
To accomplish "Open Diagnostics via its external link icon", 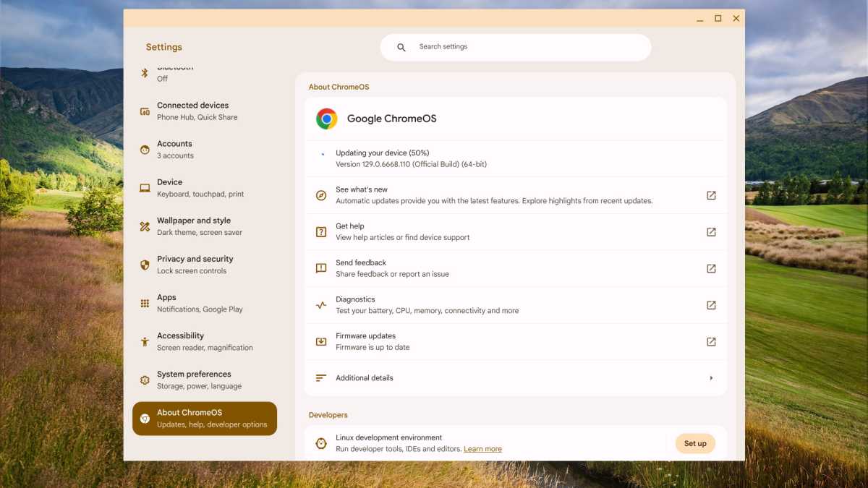I will click(x=710, y=304).
